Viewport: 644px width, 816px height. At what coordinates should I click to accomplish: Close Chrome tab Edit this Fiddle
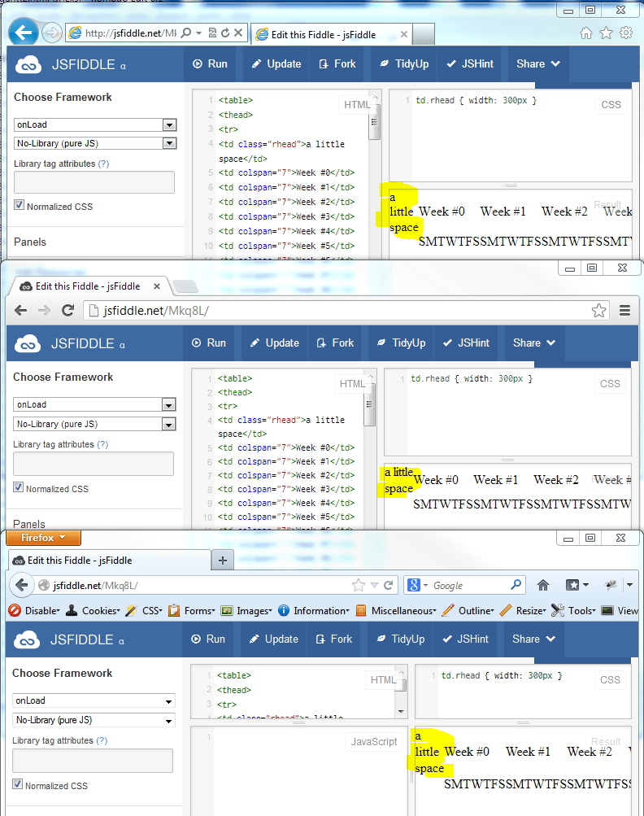click(157, 286)
